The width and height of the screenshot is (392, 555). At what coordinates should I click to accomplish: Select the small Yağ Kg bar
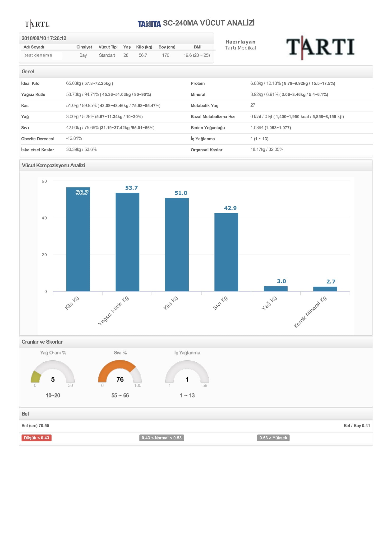(x=275, y=289)
